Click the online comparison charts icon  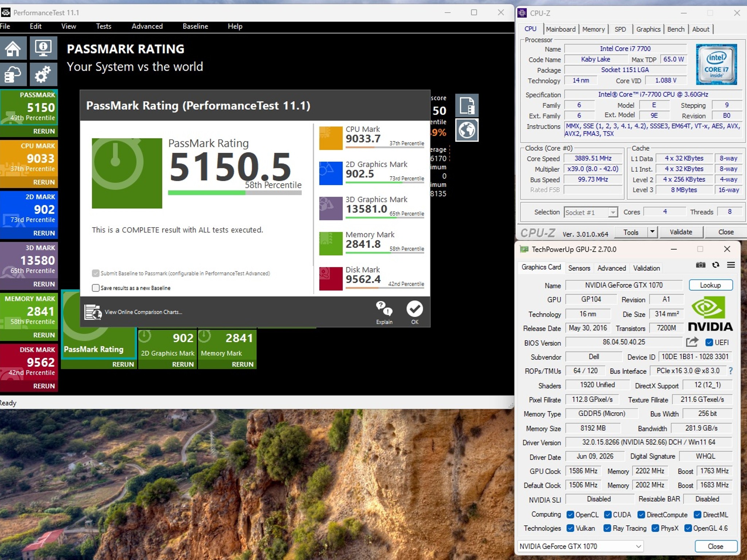[93, 312]
